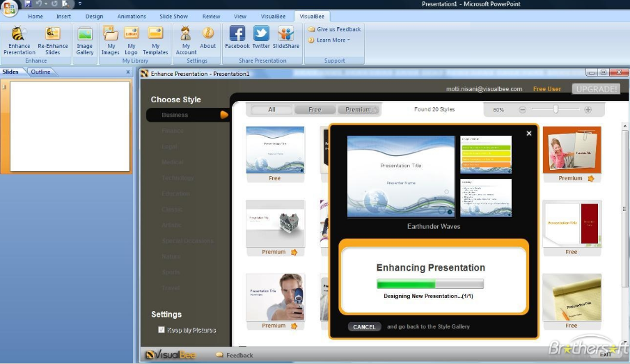This screenshot has height=364, width=630.
Task: Open the Image Gallery
Action: pyautogui.click(x=85, y=35)
